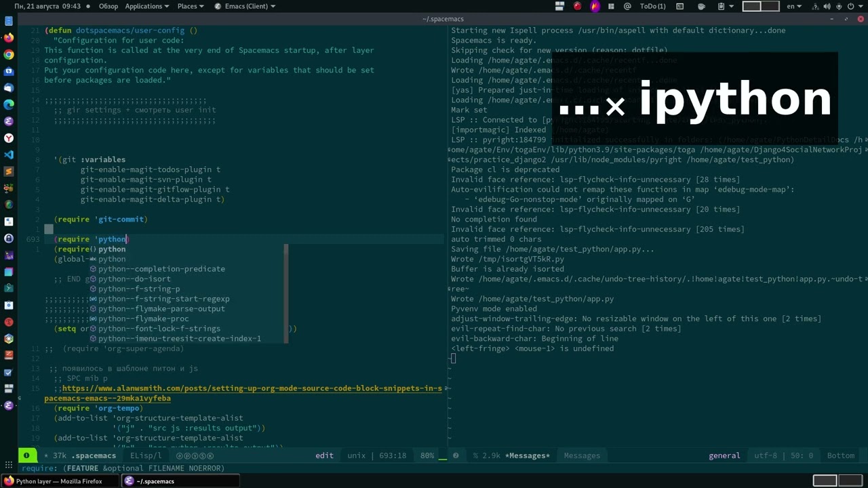Open the Places menu
This screenshot has height=488, width=868.
tap(191, 6)
